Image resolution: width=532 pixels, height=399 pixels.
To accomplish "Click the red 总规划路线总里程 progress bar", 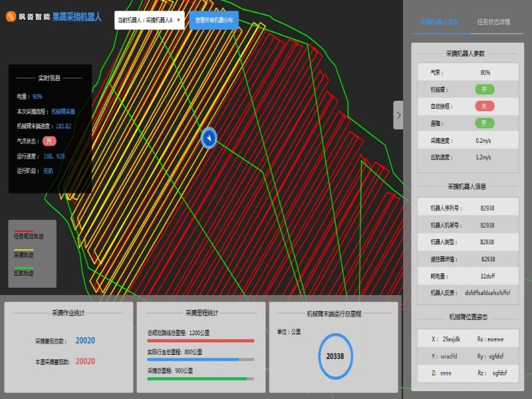I will [201, 340].
